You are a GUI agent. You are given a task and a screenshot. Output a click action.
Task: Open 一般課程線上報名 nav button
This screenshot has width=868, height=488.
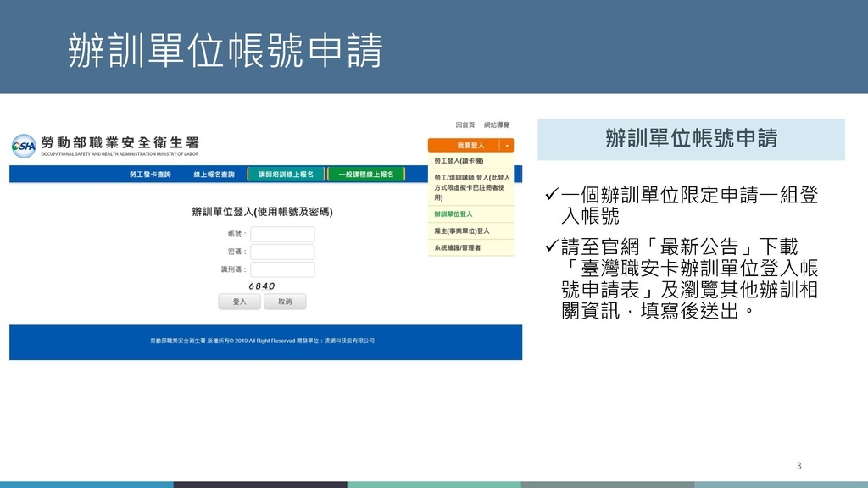click(x=366, y=175)
